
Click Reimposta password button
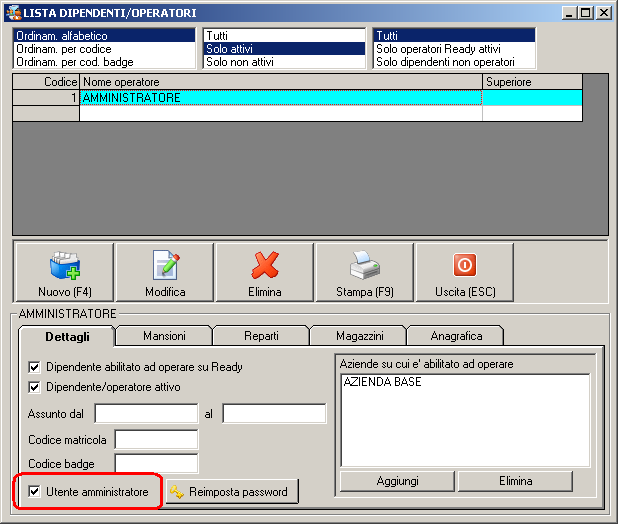coord(232,492)
